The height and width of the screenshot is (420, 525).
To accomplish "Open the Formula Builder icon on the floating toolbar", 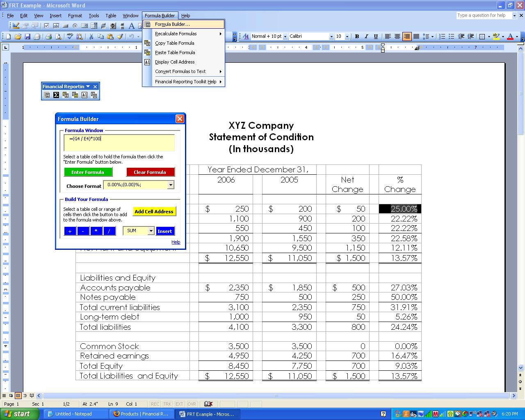I will [x=47, y=95].
